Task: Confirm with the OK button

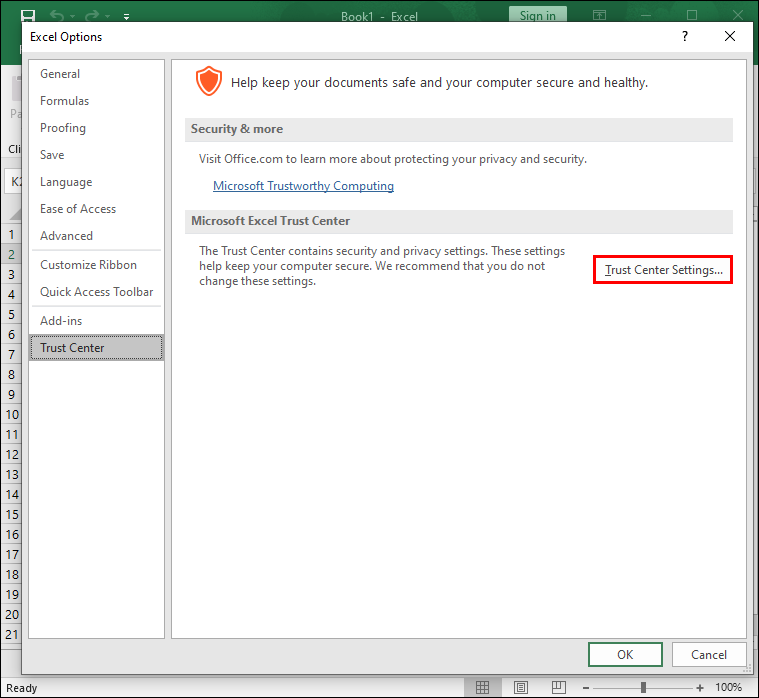Action: 625,654
